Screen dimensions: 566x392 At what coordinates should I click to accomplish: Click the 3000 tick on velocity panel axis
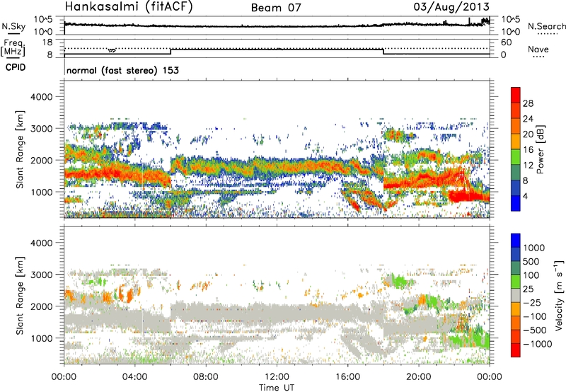[x=41, y=275]
